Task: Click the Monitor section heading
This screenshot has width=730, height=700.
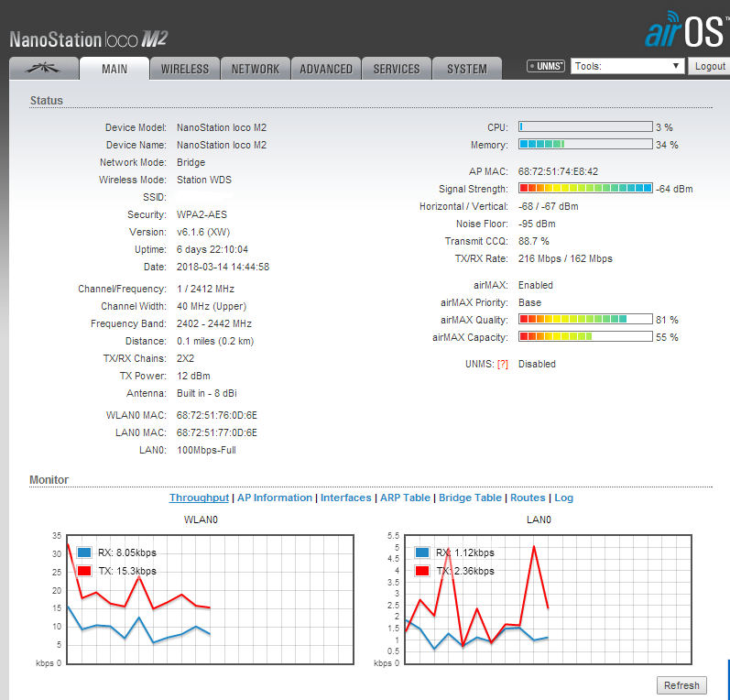Action: coord(49,480)
